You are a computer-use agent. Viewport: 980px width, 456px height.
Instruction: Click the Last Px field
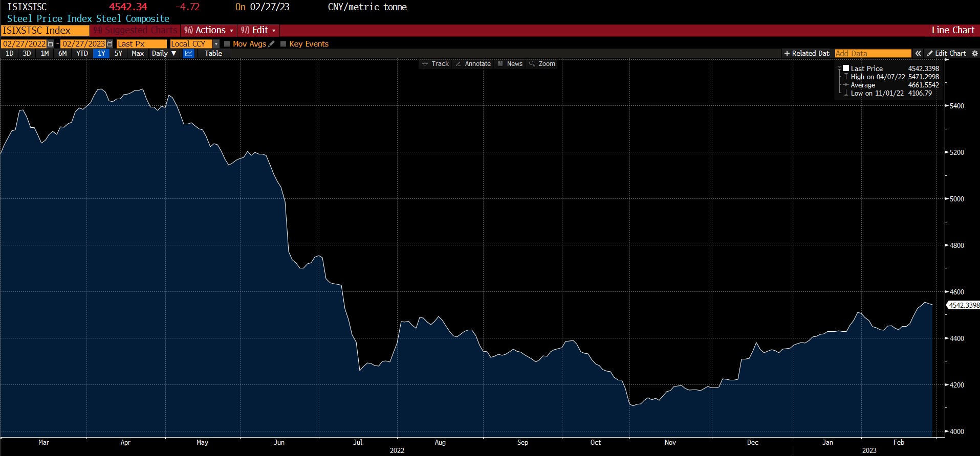(142, 44)
